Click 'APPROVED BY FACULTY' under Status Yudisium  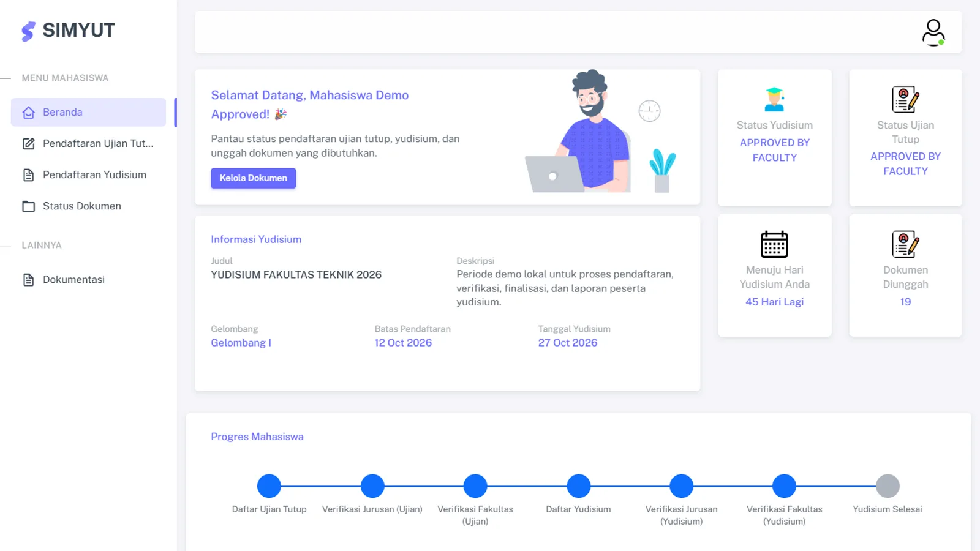774,150
